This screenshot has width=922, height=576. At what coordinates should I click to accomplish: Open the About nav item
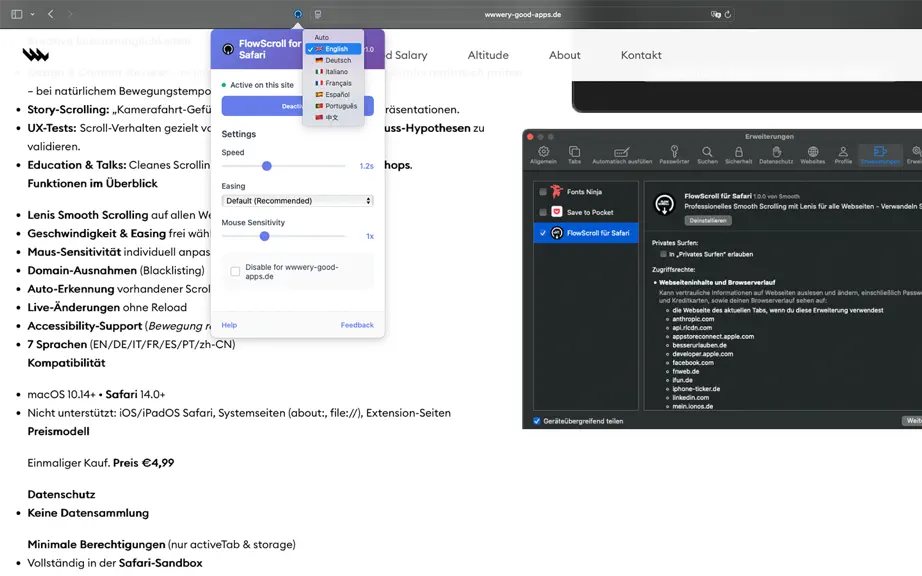click(564, 55)
